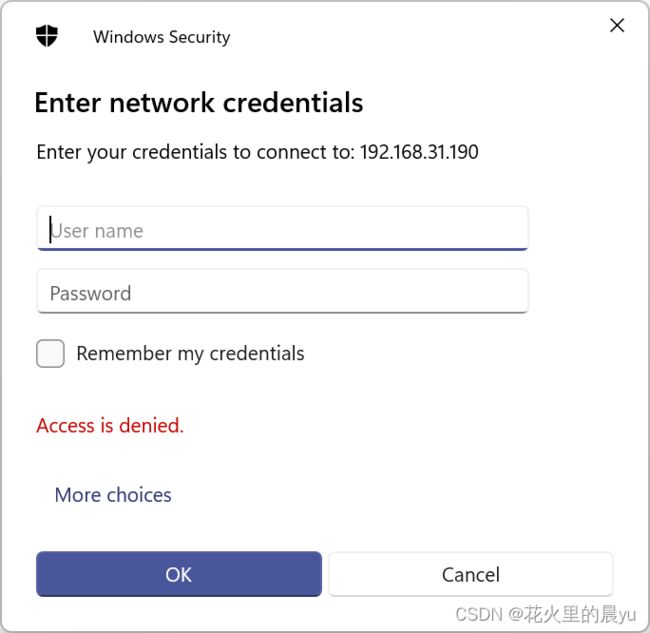Click the Remember my credentials label text
Image resolution: width=650 pixels, height=633 pixels.
[x=190, y=354]
